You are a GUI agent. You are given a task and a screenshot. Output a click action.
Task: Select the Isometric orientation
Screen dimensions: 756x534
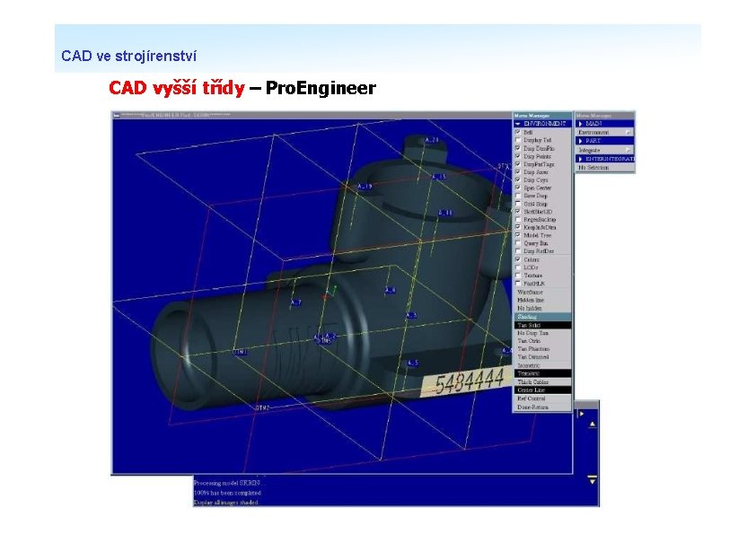tap(542, 365)
